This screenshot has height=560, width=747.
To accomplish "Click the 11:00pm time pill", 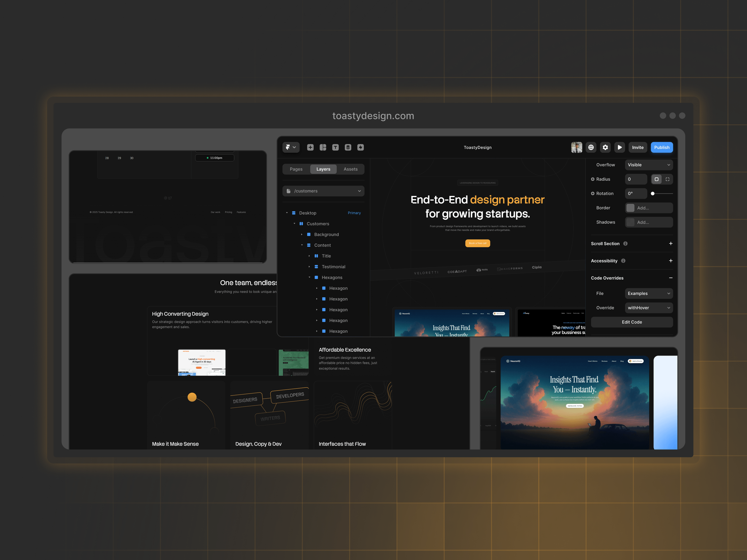I will click(215, 158).
